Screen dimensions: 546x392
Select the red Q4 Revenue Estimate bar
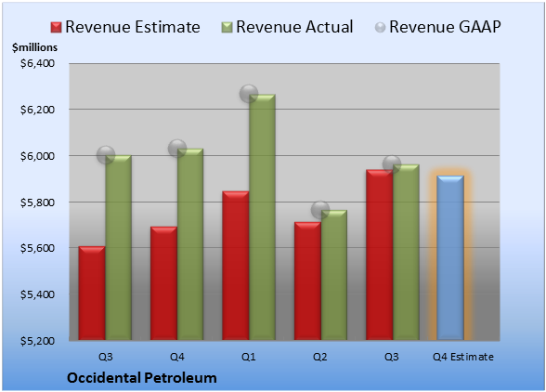(163, 283)
